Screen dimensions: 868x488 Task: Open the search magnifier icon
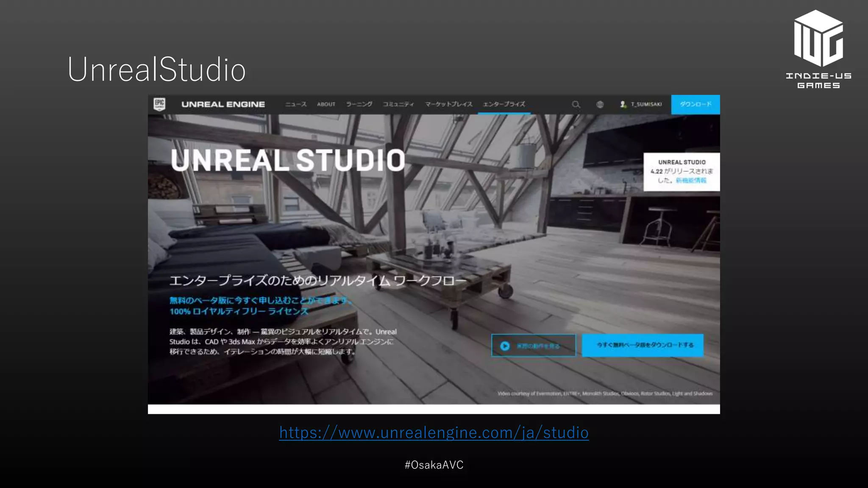[576, 104]
